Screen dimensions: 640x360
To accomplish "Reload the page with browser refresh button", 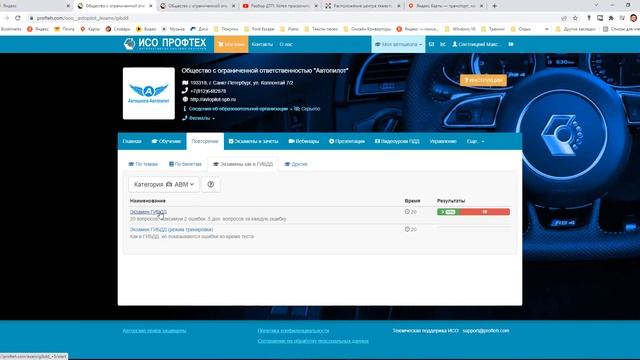I will (18, 18).
